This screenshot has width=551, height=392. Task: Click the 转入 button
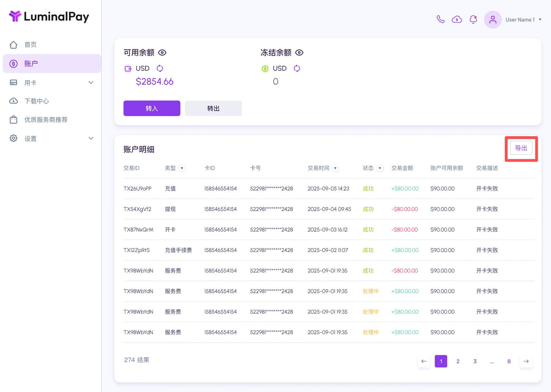152,108
